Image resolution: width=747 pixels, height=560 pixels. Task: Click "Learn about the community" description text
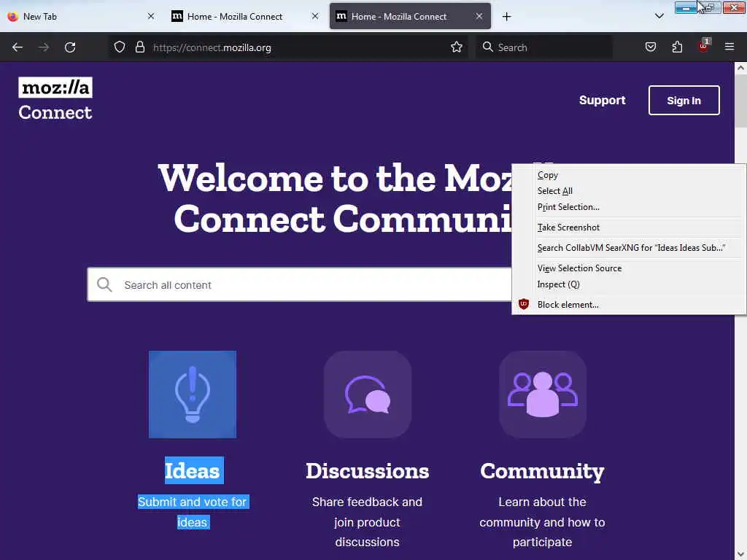click(542, 522)
